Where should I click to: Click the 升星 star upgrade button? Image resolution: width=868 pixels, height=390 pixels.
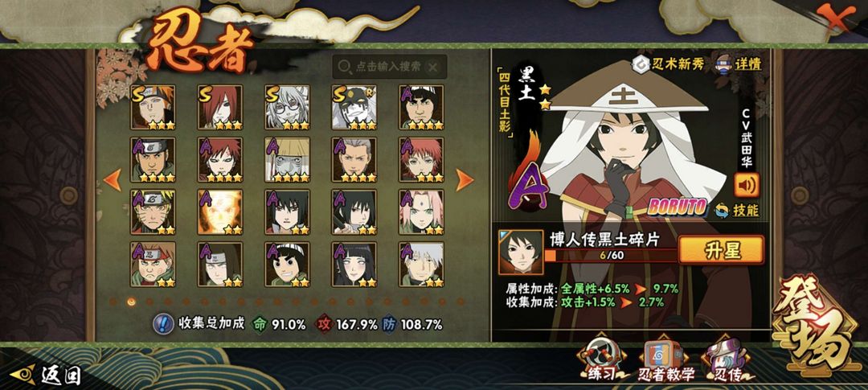point(721,250)
